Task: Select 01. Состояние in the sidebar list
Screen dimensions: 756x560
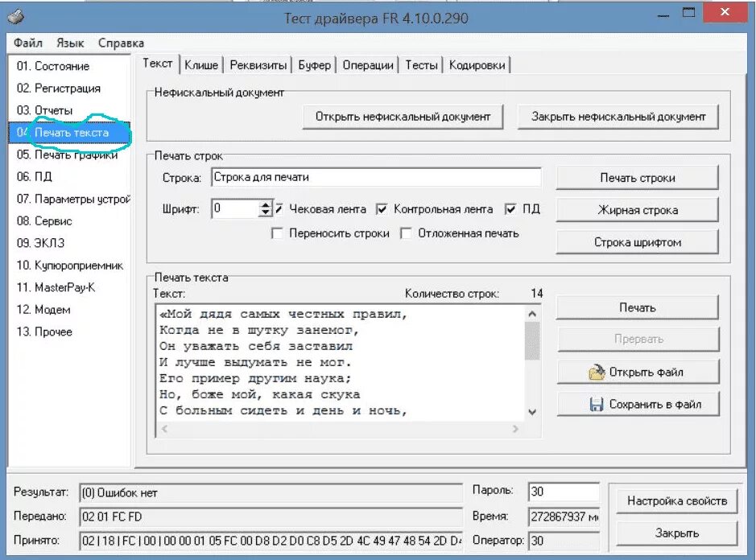Action: (x=69, y=66)
